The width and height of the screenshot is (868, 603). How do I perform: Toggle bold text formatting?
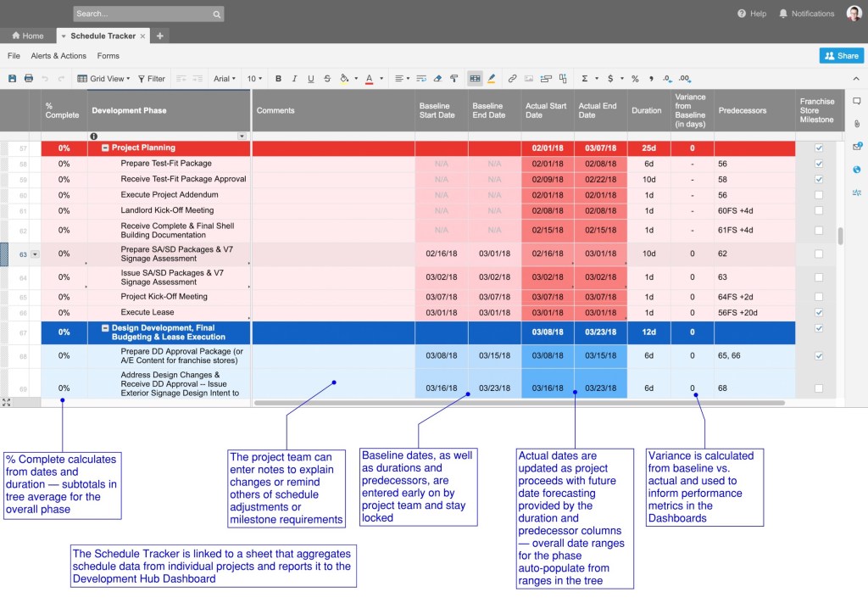[279, 79]
